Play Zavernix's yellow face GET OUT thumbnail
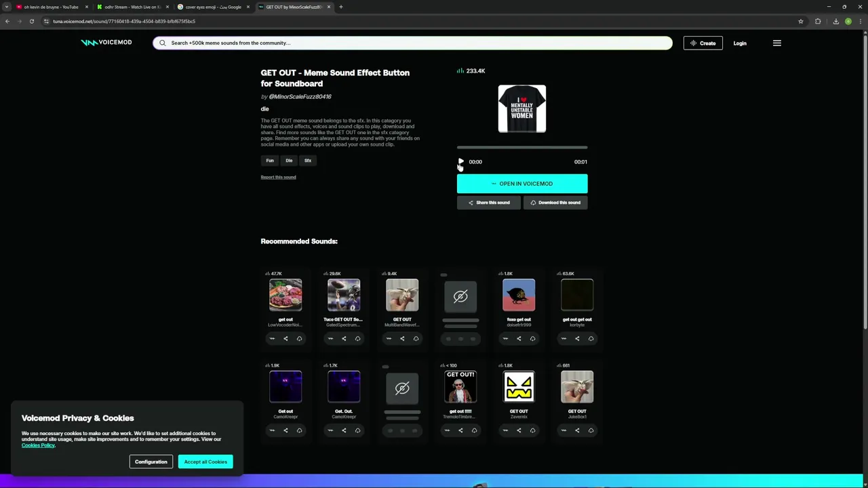The width and height of the screenshot is (868, 488). pyautogui.click(x=519, y=387)
